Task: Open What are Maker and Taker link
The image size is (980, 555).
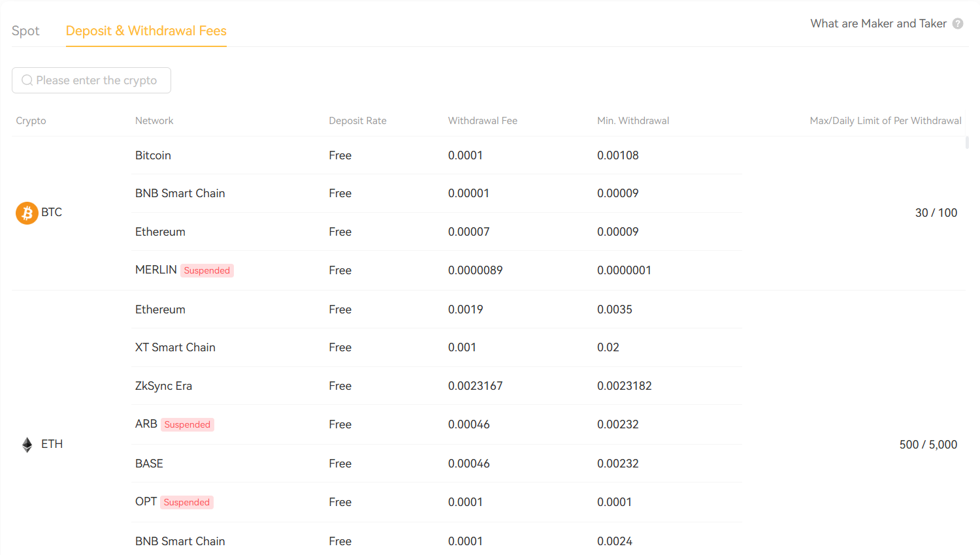Action: (878, 24)
